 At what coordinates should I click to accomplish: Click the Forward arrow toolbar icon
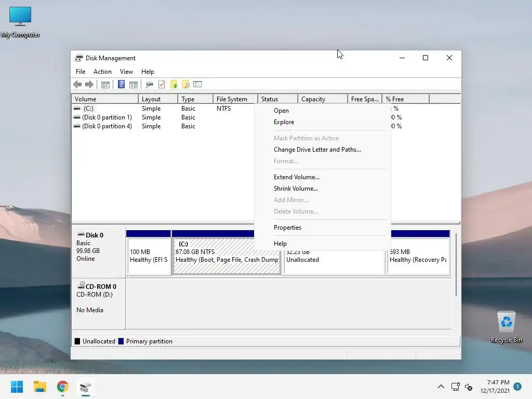[x=89, y=85]
